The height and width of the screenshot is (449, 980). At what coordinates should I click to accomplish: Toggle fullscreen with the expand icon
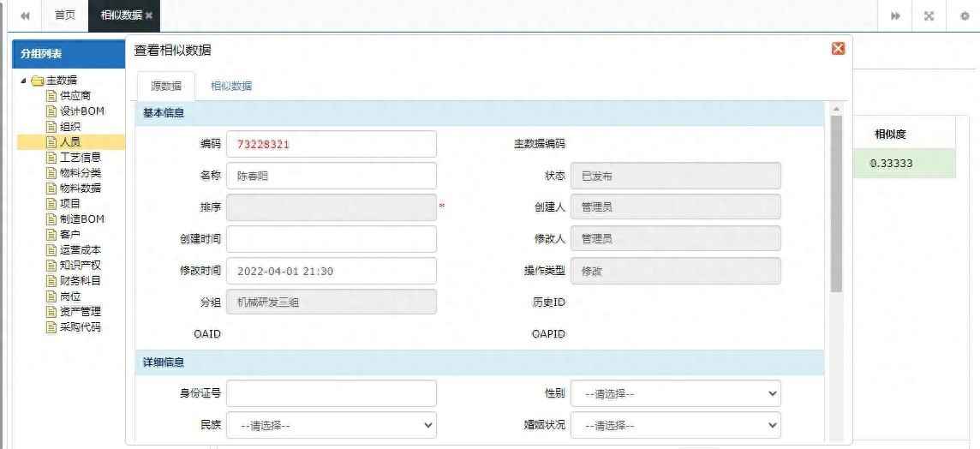(929, 16)
